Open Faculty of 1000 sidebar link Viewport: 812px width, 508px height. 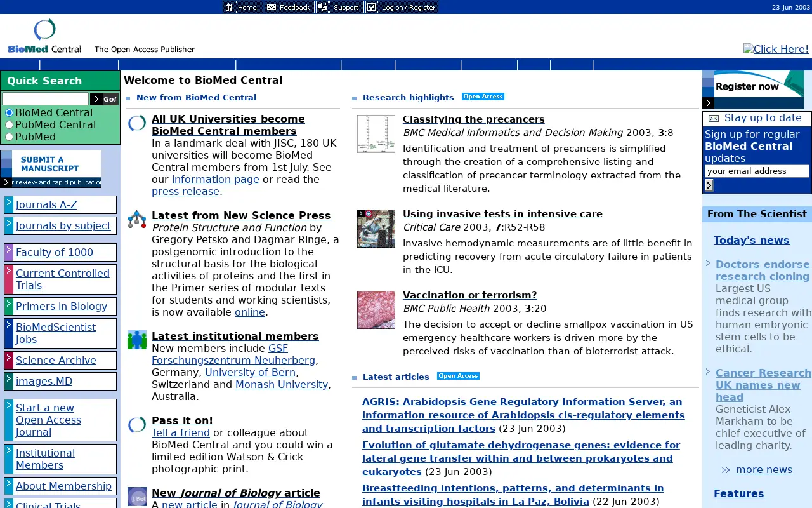(55, 252)
